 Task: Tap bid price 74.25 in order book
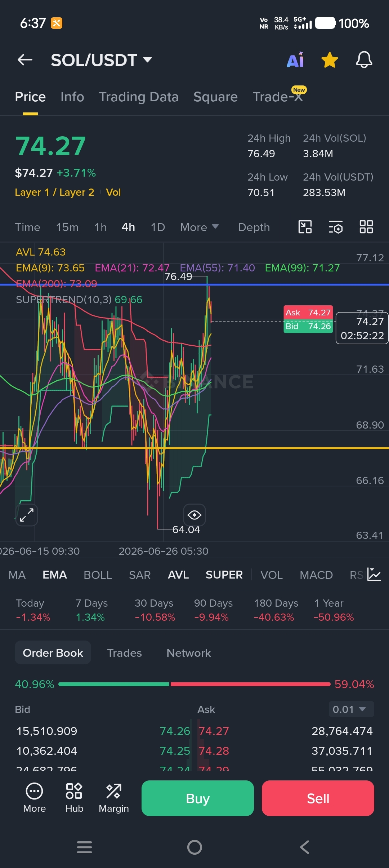coord(175,751)
